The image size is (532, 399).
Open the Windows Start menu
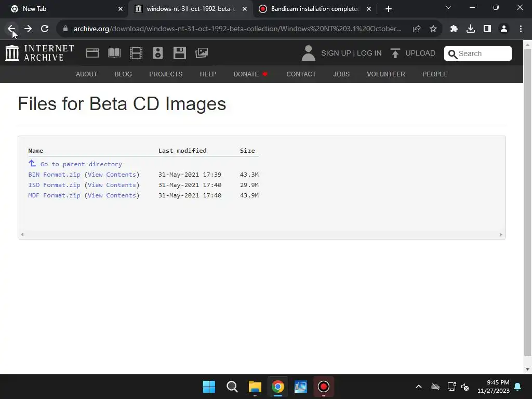point(209,387)
